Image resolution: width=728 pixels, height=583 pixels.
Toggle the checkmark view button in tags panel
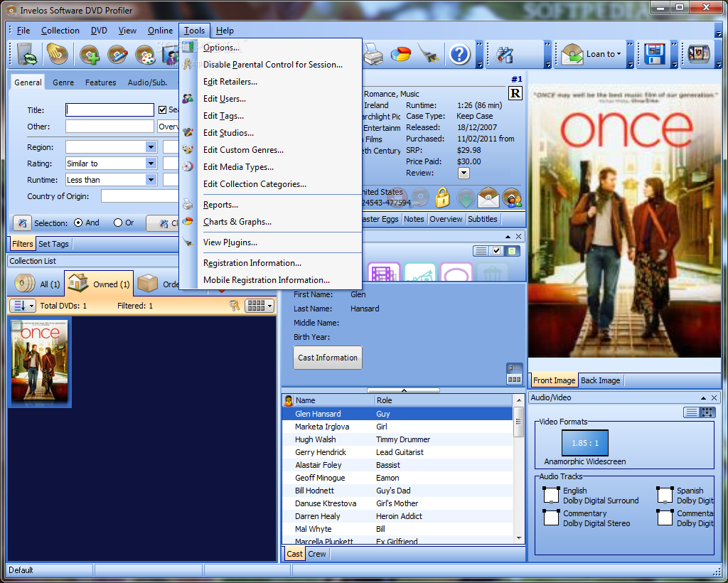pyautogui.click(x=497, y=251)
